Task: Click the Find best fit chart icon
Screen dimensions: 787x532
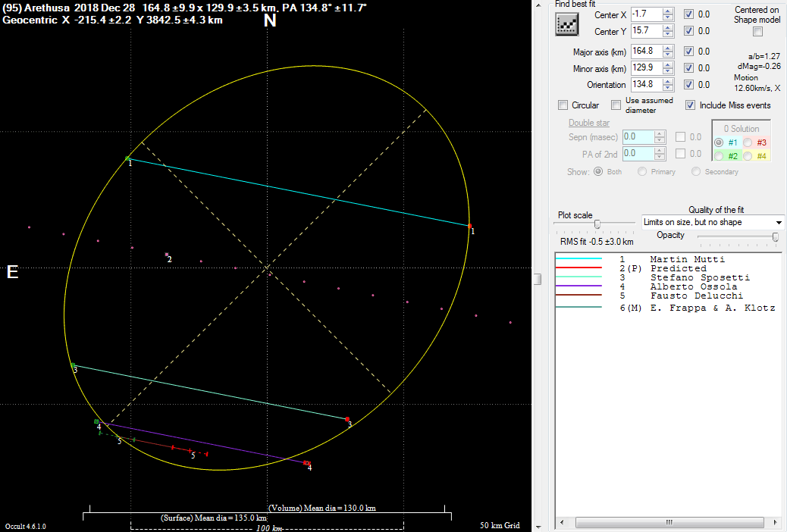Action: coord(566,23)
